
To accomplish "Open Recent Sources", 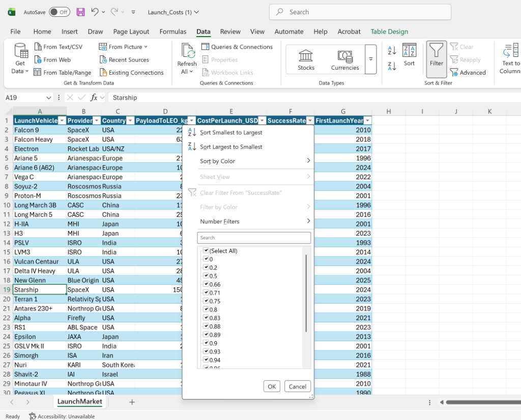I will 124,60.
